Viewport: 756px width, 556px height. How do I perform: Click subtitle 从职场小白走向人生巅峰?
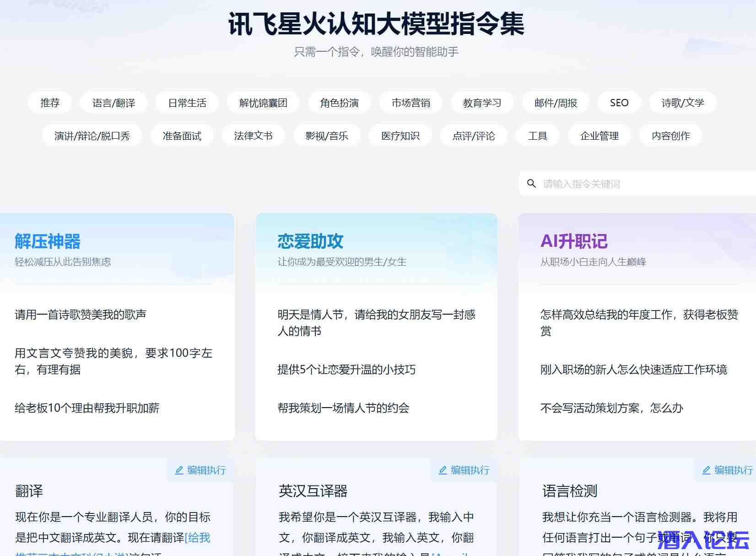pos(593,262)
